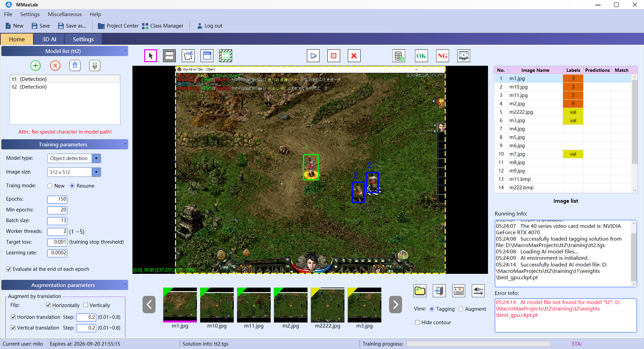Select t1 (Detection) model
This screenshot has width=644, height=349.
[x=65, y=79]
